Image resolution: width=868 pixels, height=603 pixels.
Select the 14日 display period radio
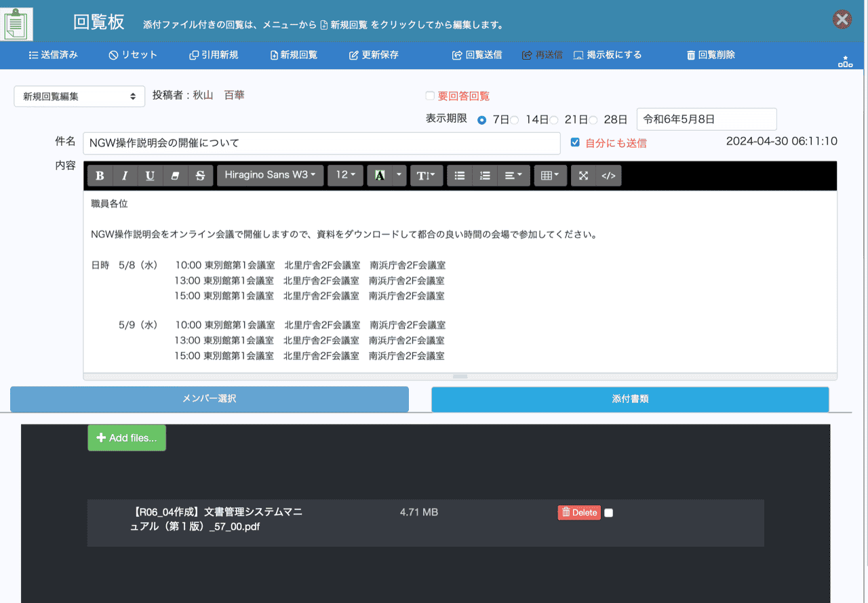(515, 120)
